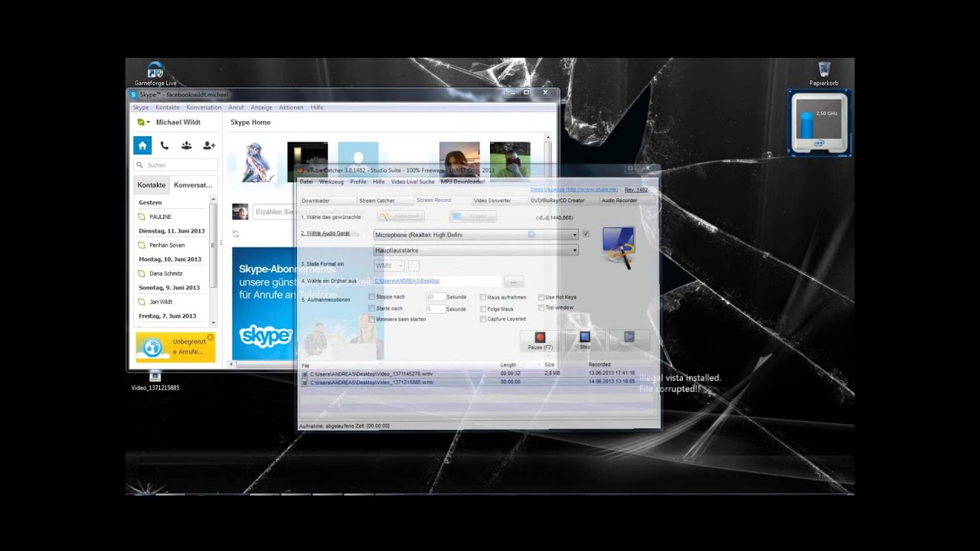Open the Profile menu in aTube Catcher

tap(358, 181)
